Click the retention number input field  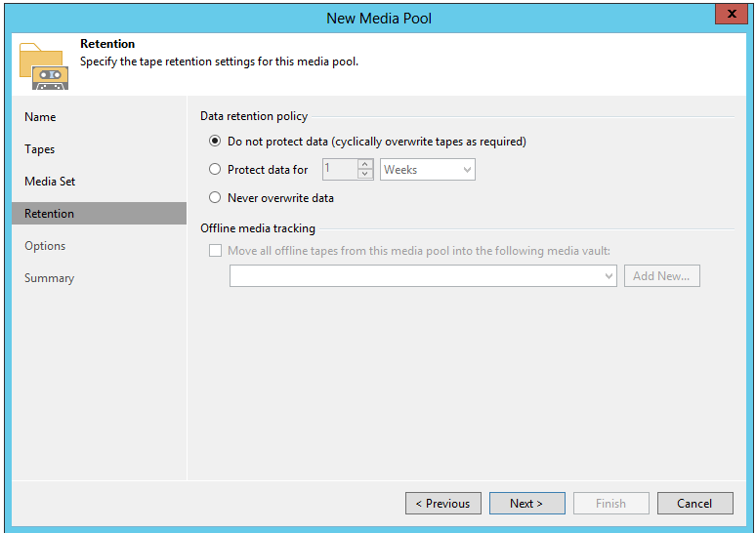[x=339, y=170]
